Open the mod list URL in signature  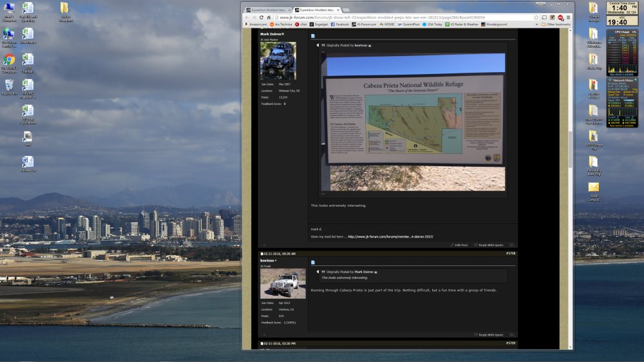390,236
